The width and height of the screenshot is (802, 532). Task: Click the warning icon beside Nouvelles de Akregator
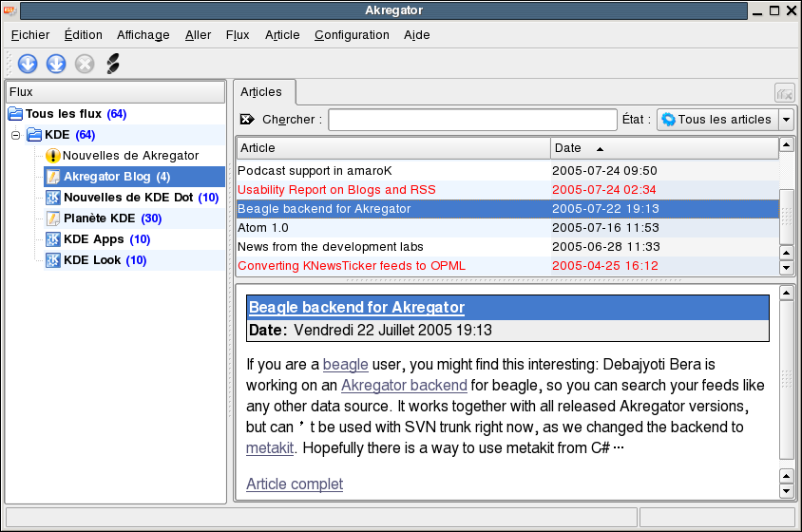pyautogui.click(x=52, y=156)
